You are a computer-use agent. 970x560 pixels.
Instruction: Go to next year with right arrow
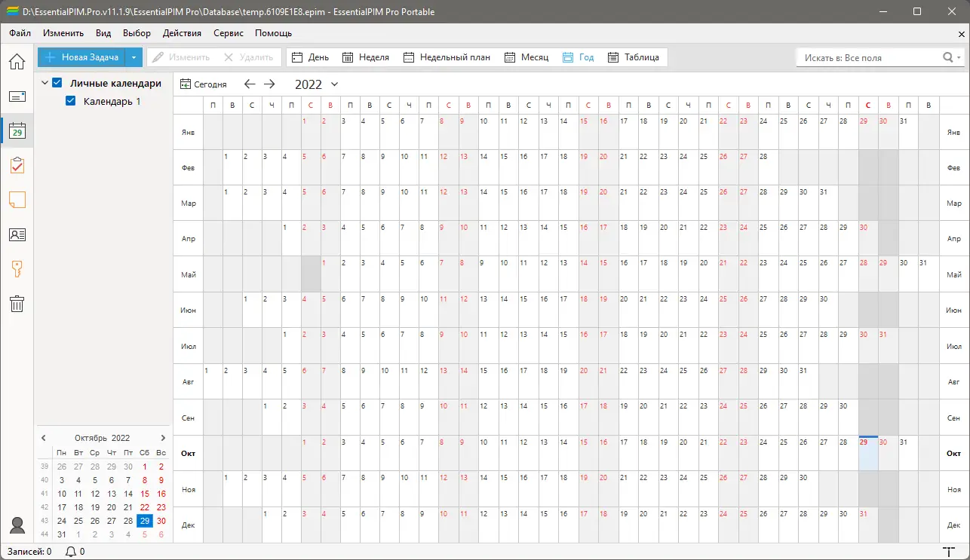(269, 84)
